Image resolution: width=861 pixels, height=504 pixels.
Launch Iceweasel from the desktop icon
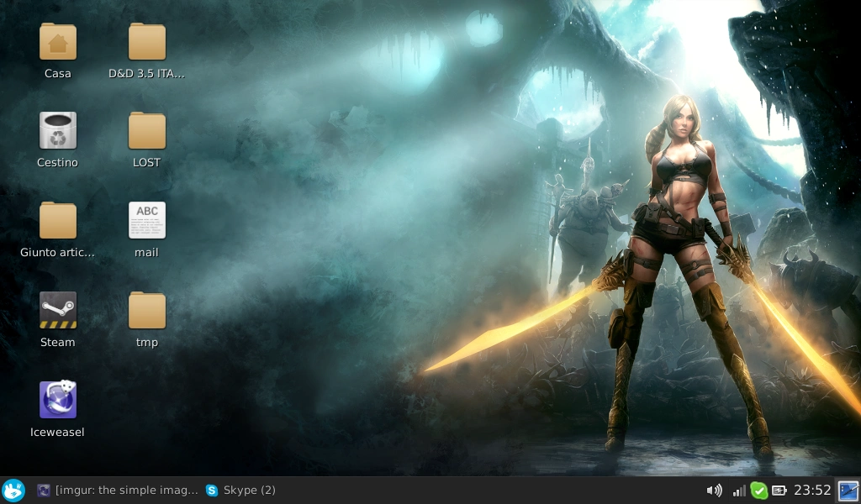[x=58, y=399]
